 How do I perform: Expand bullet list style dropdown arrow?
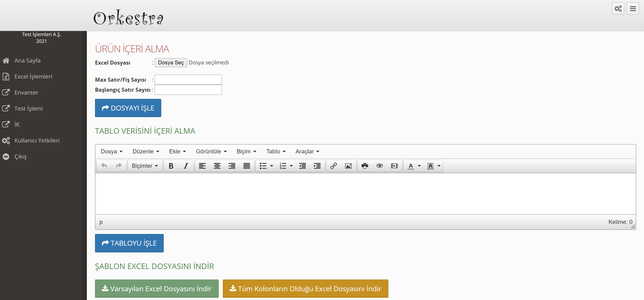[x=271, y=166]
